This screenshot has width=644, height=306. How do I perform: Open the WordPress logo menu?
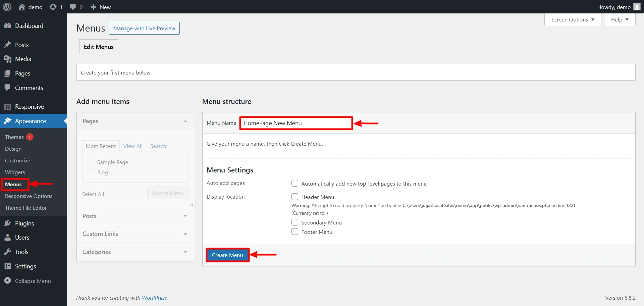(7, 7)
